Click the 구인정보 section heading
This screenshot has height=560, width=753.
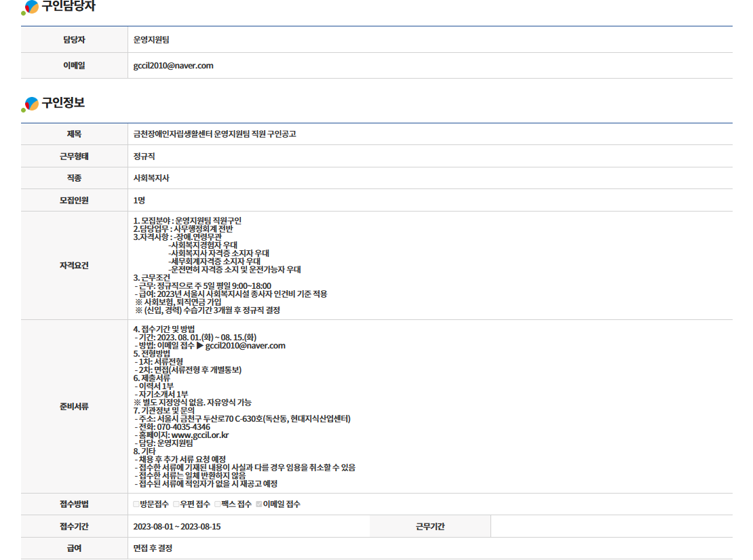coord(63,103)
